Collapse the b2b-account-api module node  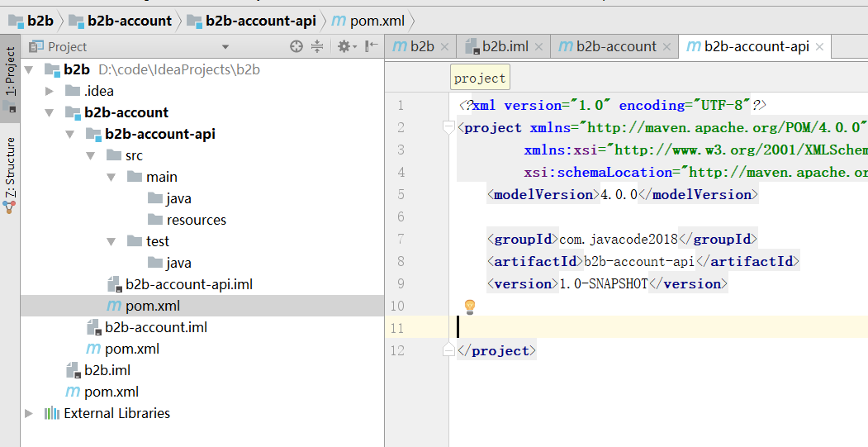click(70, 135)
